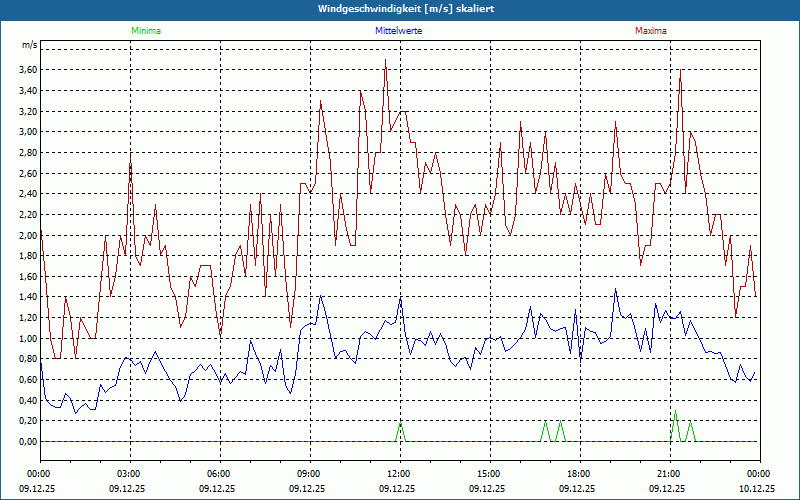Click the 3,60 y-axis value
The image size is (800, 500).
coord(29,70)
